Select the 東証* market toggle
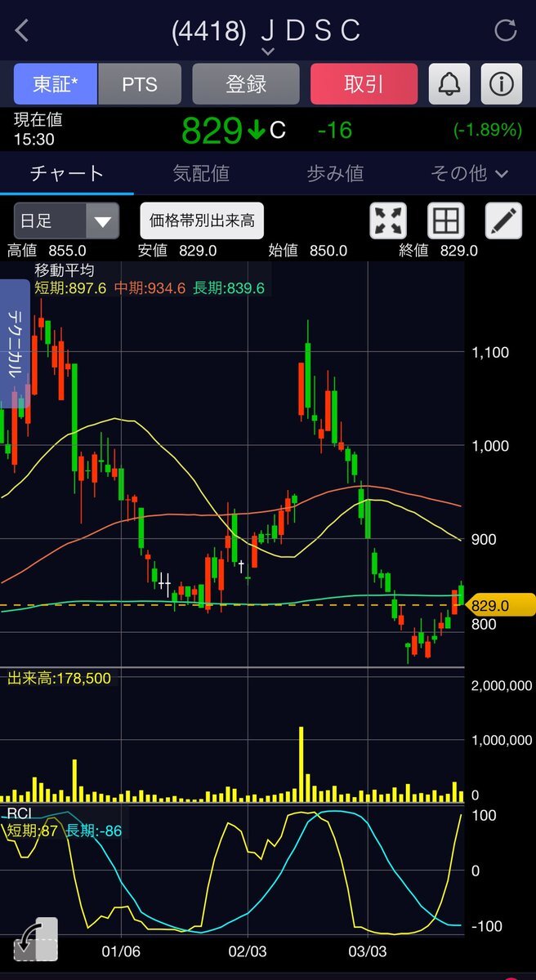Viewport: 536px width, 980px height. coord(56,84)
